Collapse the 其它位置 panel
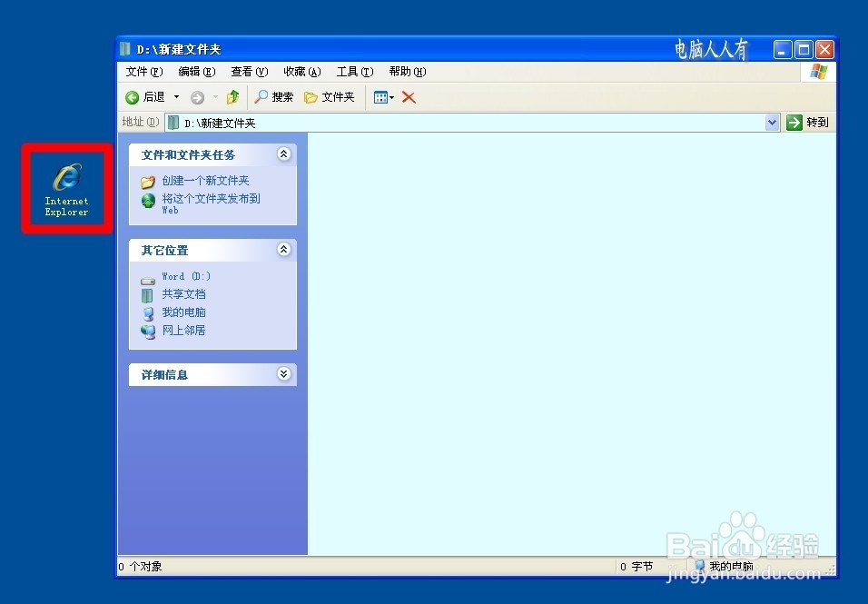The width and height of the screenshot is (868, 604). (283, 249)
